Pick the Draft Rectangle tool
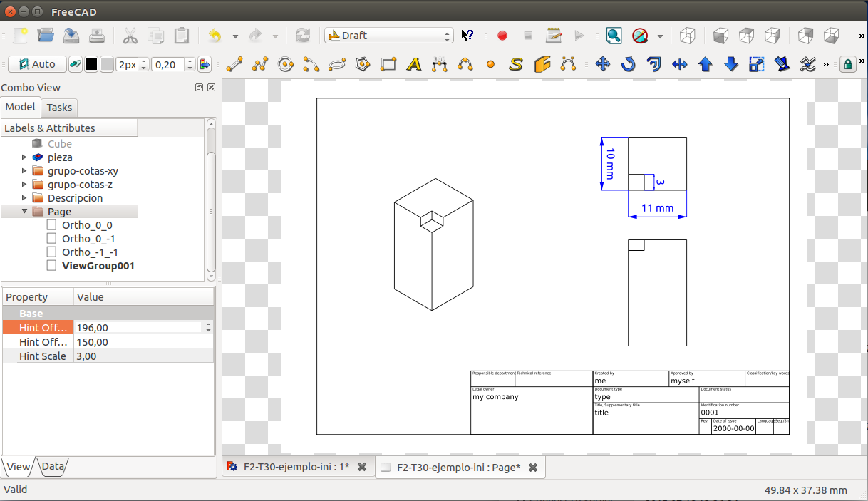This screenshot has width=868, height=501. [388, 65]
